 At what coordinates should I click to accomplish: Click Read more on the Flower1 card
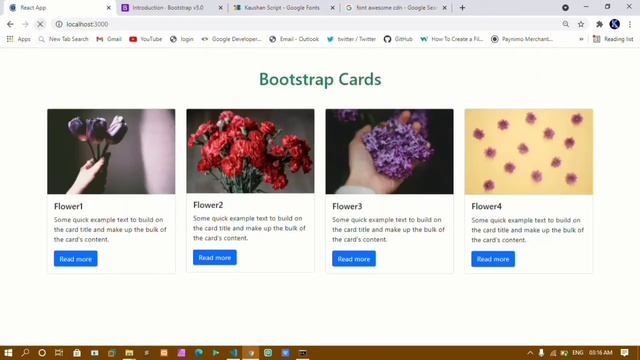[76, 259]
